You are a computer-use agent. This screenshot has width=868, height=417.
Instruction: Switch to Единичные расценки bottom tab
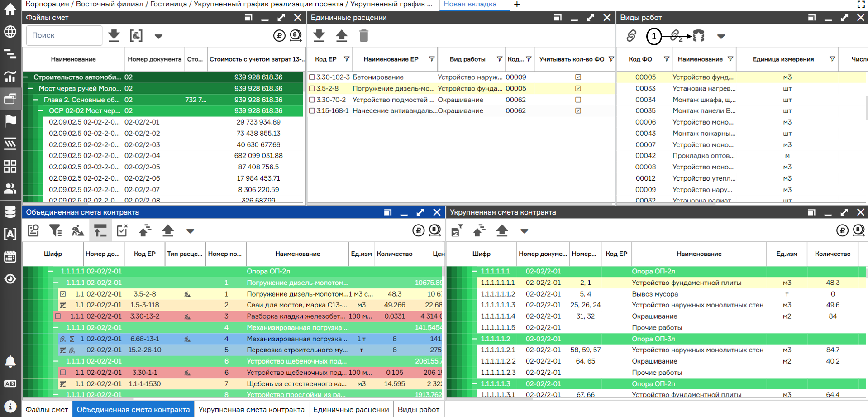coord(351,409)
